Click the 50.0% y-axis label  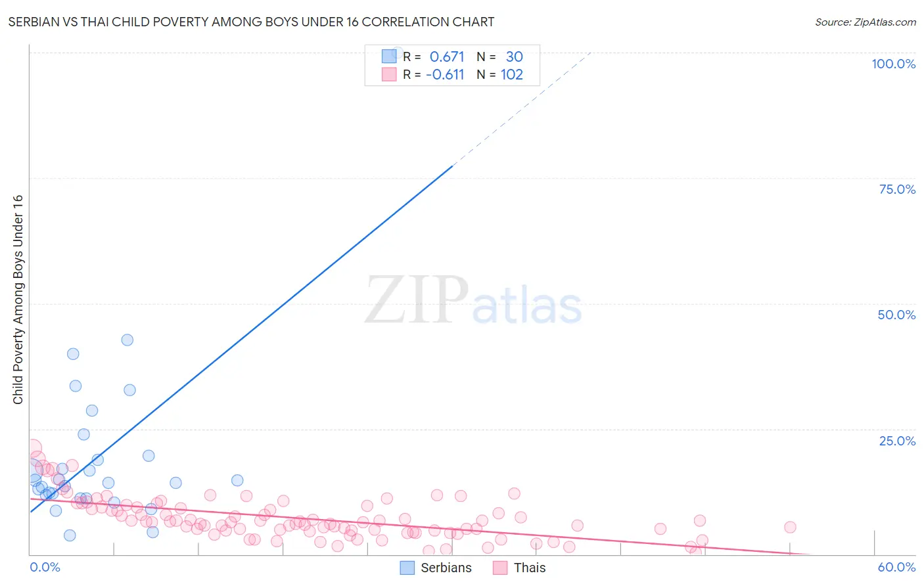(896, 315)
